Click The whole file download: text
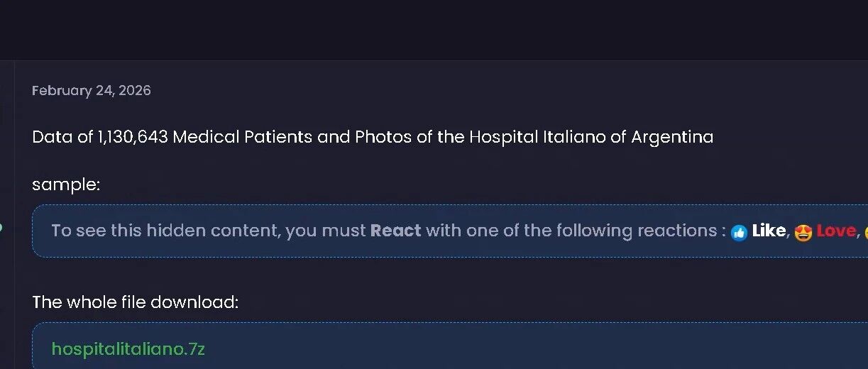Screen dimensions: 868x369 pos(135,302)
